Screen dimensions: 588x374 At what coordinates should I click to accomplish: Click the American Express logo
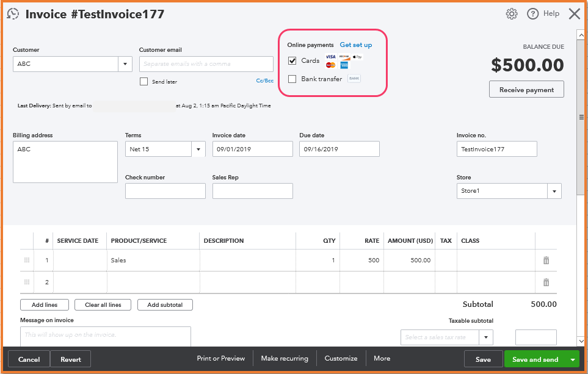pyautogui.click(x=344, y=65)
